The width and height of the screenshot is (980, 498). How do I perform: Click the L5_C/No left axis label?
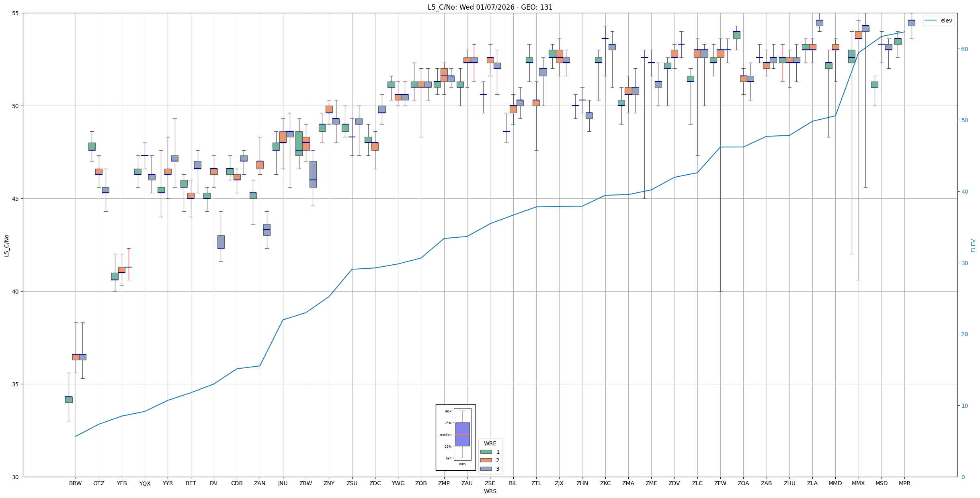pos(6,245)
